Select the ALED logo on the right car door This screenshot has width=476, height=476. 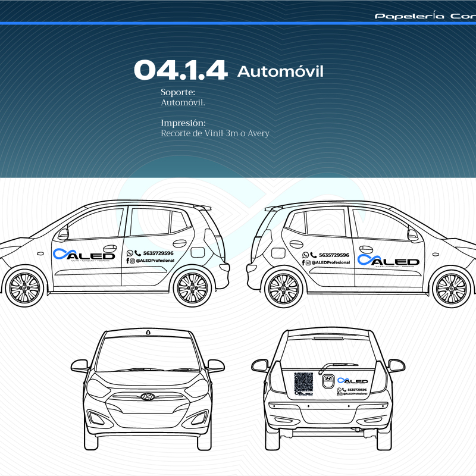[388, 260]
